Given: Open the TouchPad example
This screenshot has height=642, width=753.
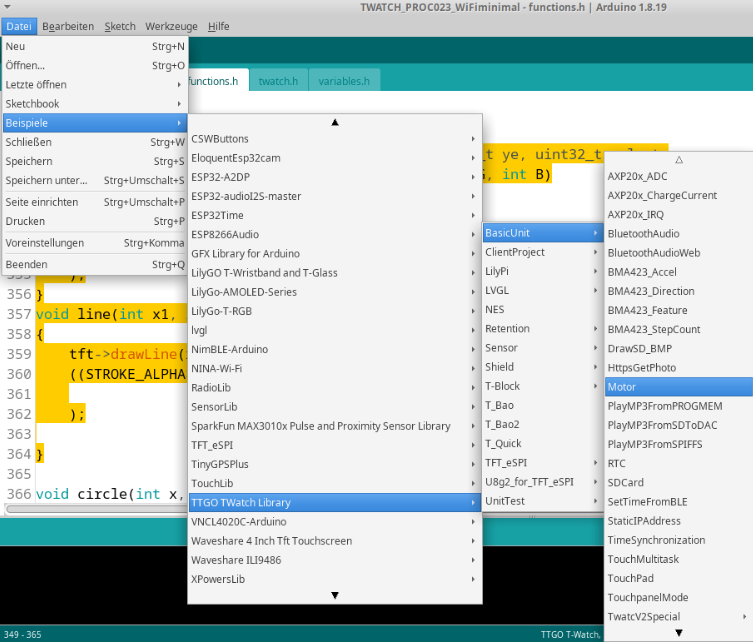Looking at the screenshot, I should (x=679, y=578).
